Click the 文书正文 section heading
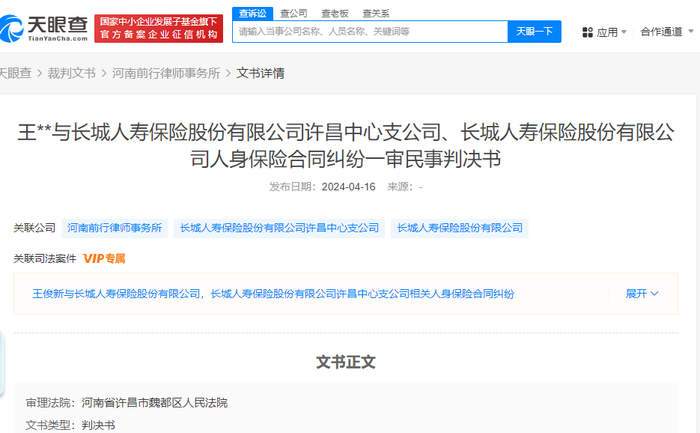 point(346,362)
